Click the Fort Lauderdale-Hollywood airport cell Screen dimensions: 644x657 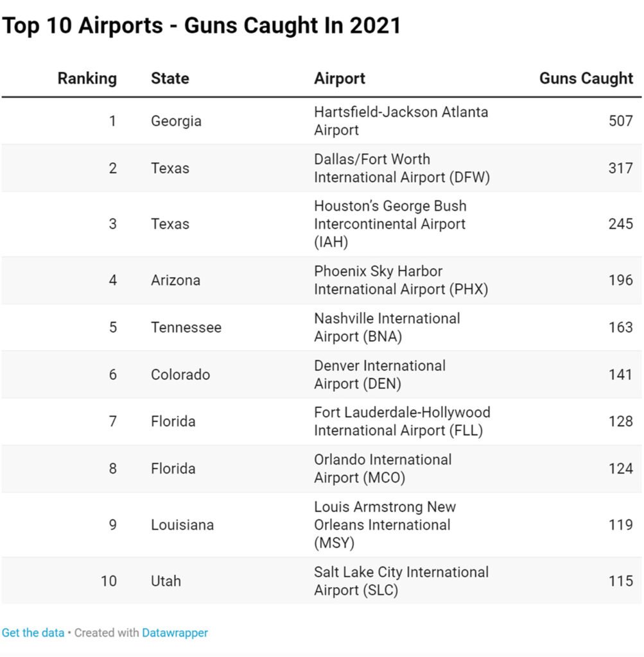[x=402, y=422]
